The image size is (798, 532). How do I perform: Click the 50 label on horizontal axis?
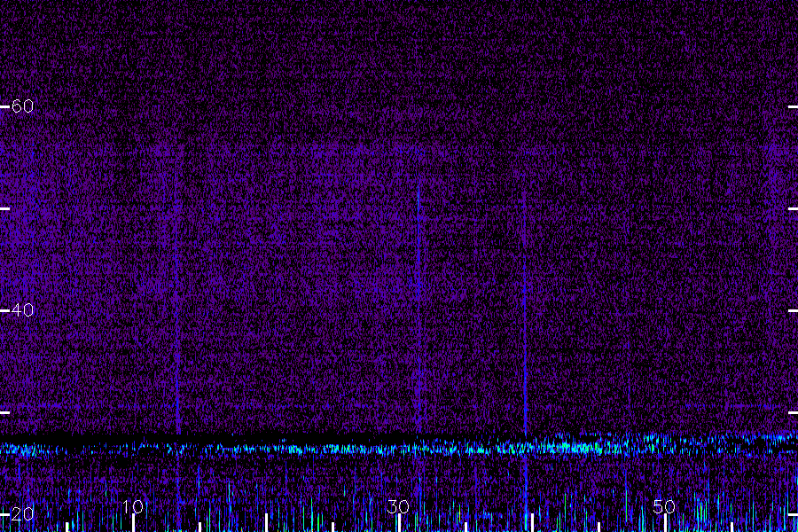tap(664, 506)
